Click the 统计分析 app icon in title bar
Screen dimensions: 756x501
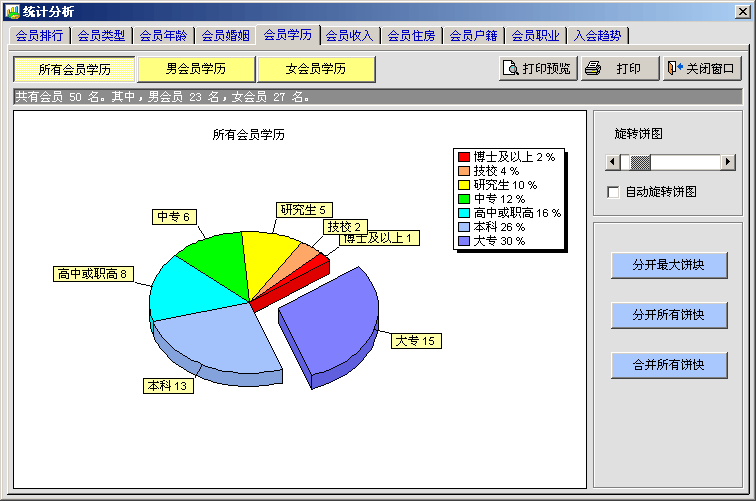point(12,11)
